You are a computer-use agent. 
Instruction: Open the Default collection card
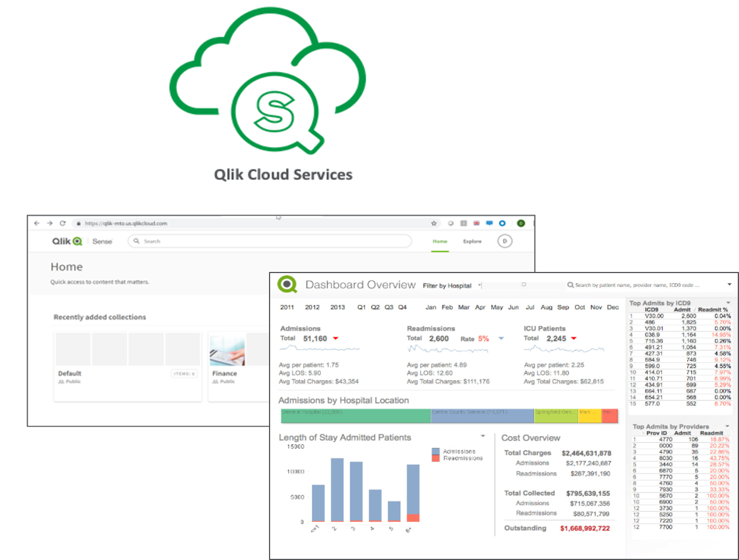pyautogui.click(x=127, y=366)
